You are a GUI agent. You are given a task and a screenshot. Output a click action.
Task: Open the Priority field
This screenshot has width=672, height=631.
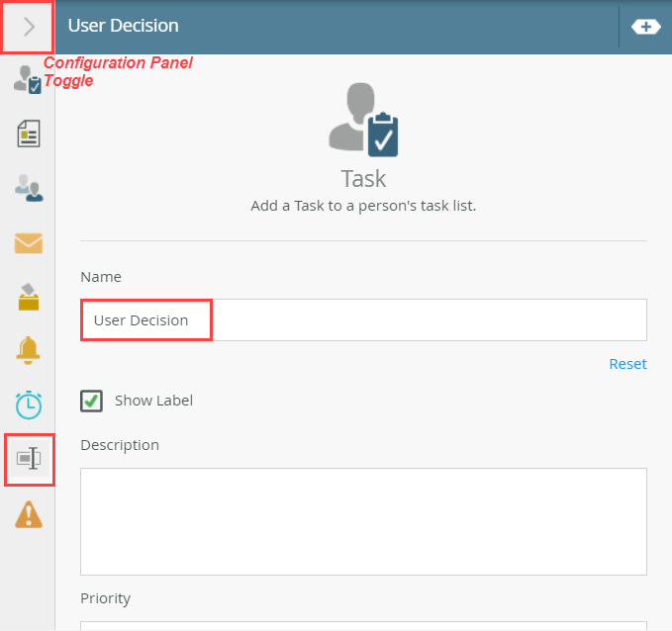pos(363,625)
